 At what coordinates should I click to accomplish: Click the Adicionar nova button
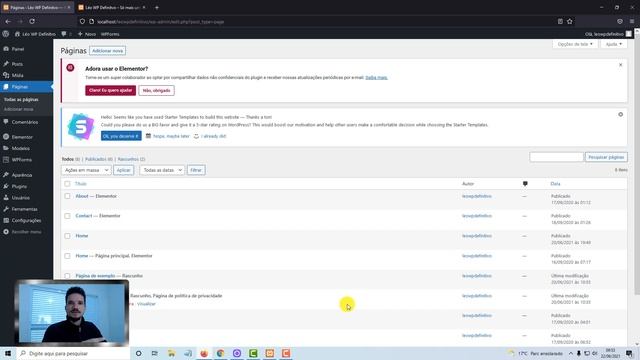click(107, 51)
